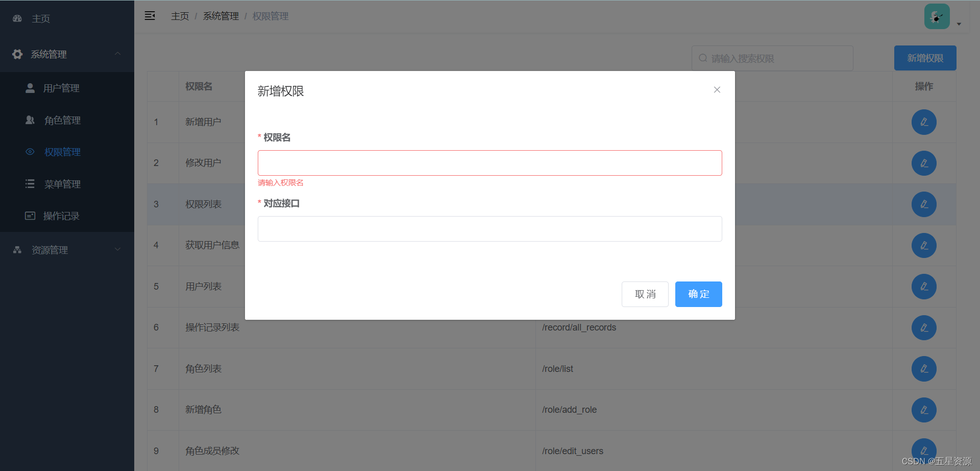This screenshot has height=471, width=980.
Task: Click 系统管理 in the breadcrumb
Action: point(220,16)
